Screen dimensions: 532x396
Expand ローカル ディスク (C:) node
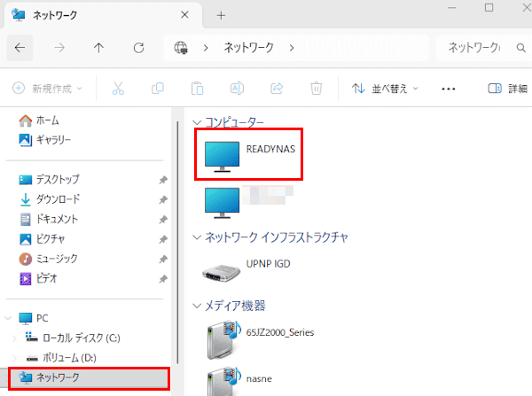click(x=14, y=338)
